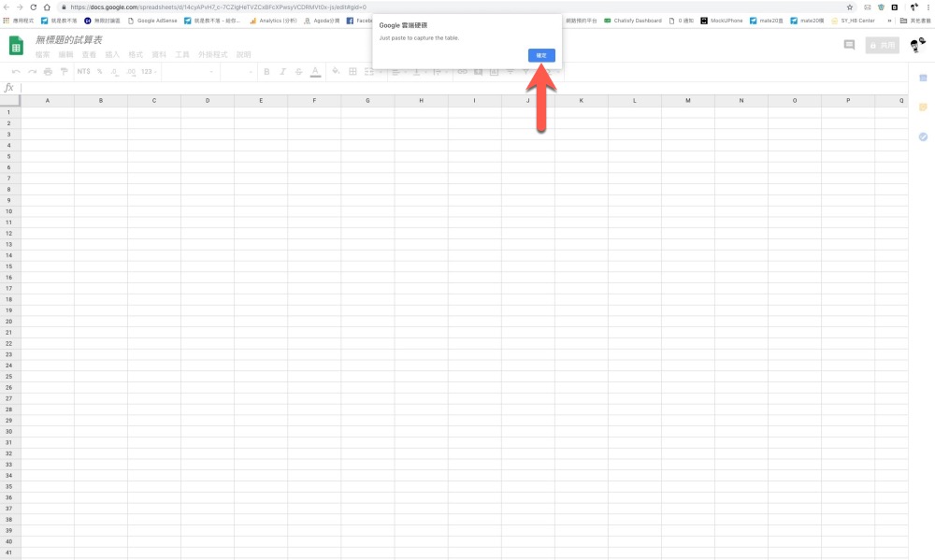Open the 編輯 (Edit) menu

coord(65,55)
